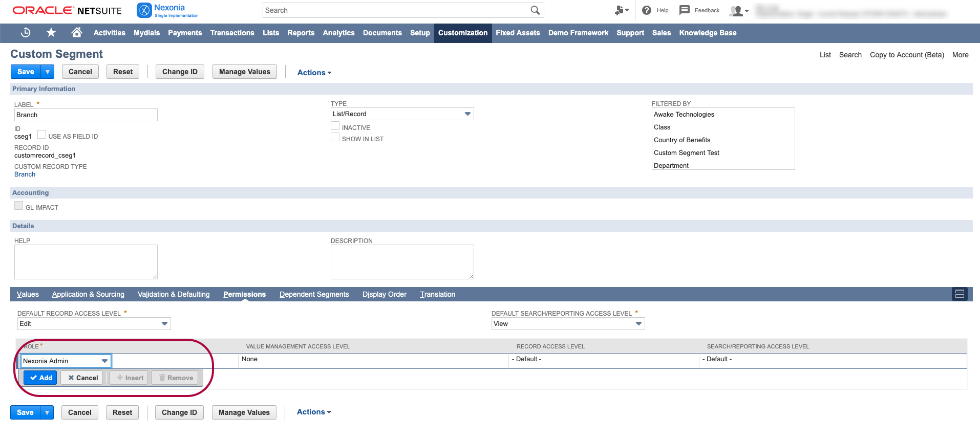Image resolution: width=980 pixels, height=439 pixels.
Task: Switch to the Translation subtab
Action: click(438, 294)
